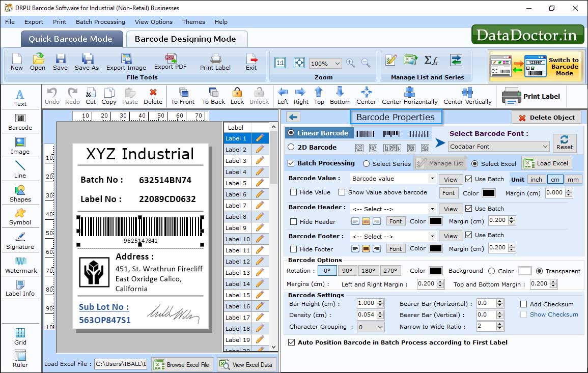This screenshot has width=588, height=373.
Task: Choose the Image tool in sidebar
Action: click(20, 146)
